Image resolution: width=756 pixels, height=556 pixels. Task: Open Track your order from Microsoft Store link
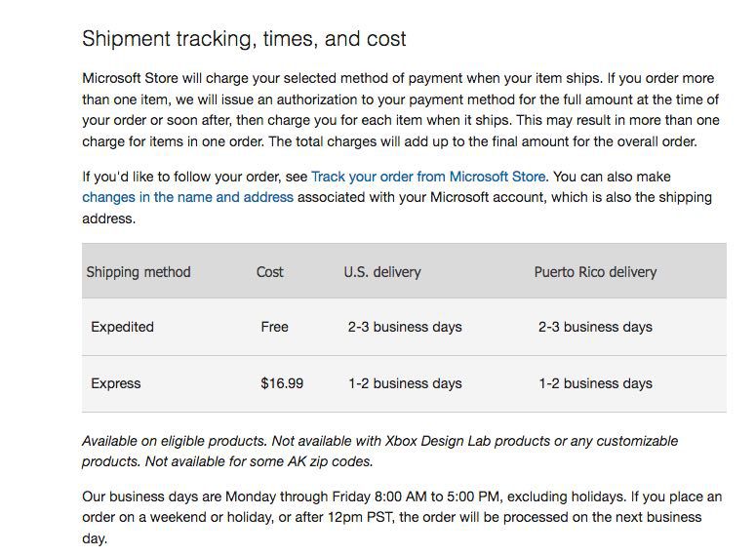[428, 177]
